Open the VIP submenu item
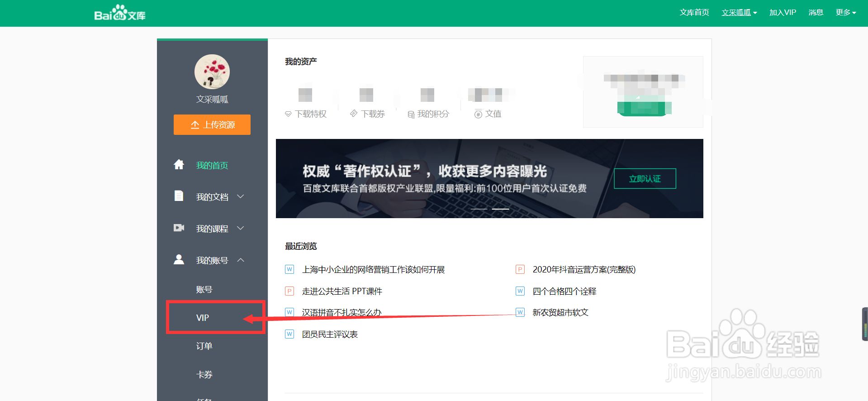Screen dimensions: 868x401 [203, 318]
